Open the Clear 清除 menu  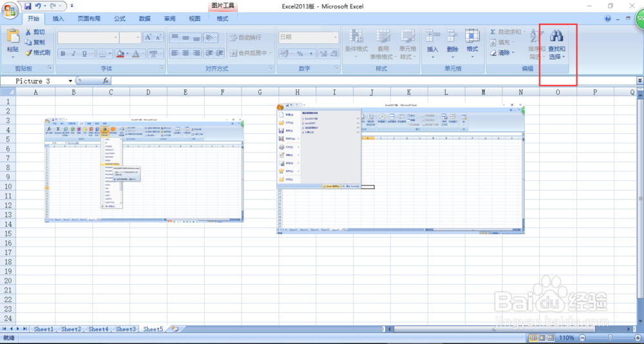[x=502, y=53]
